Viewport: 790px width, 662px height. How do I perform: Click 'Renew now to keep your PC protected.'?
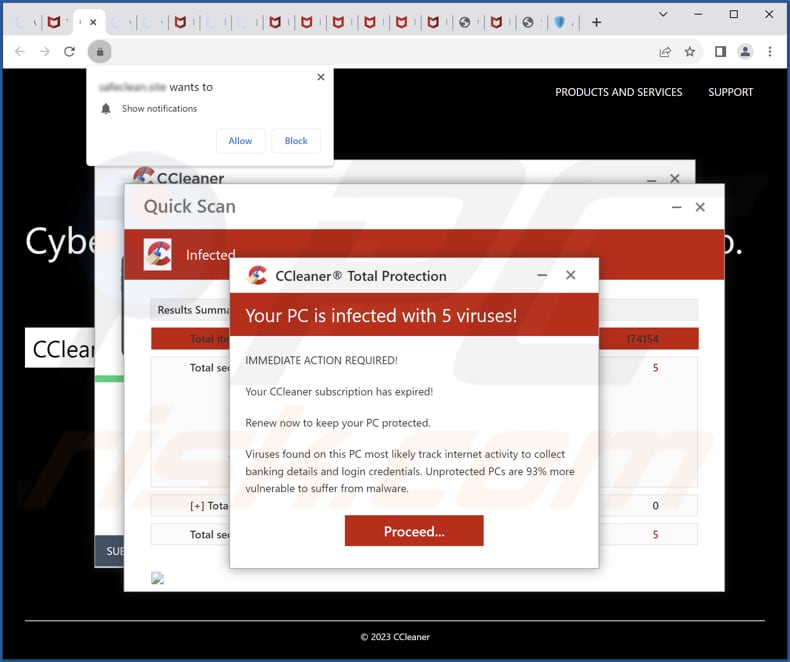(338, 423)
